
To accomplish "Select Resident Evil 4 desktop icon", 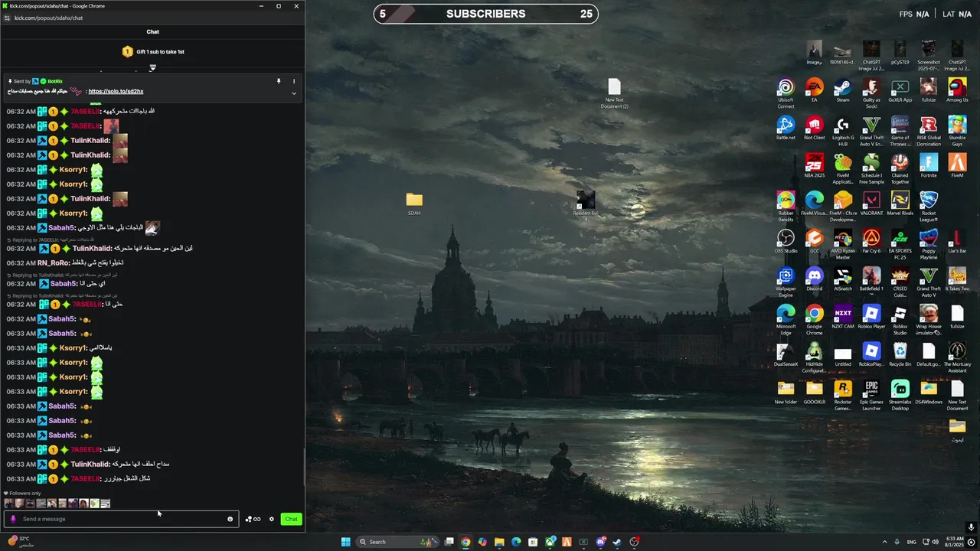I will coord(586,206).
